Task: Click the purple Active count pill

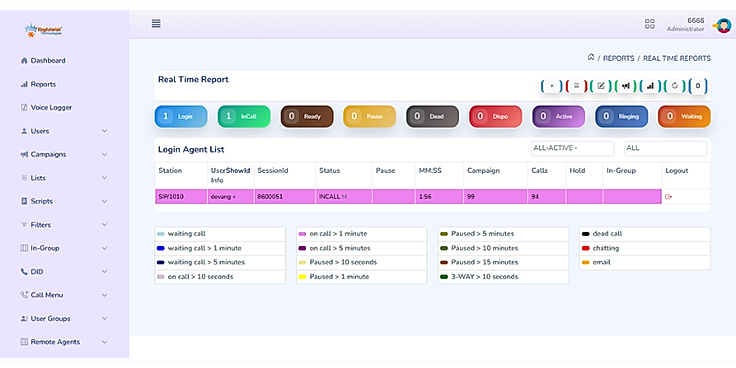Action: tap(559, 116)
